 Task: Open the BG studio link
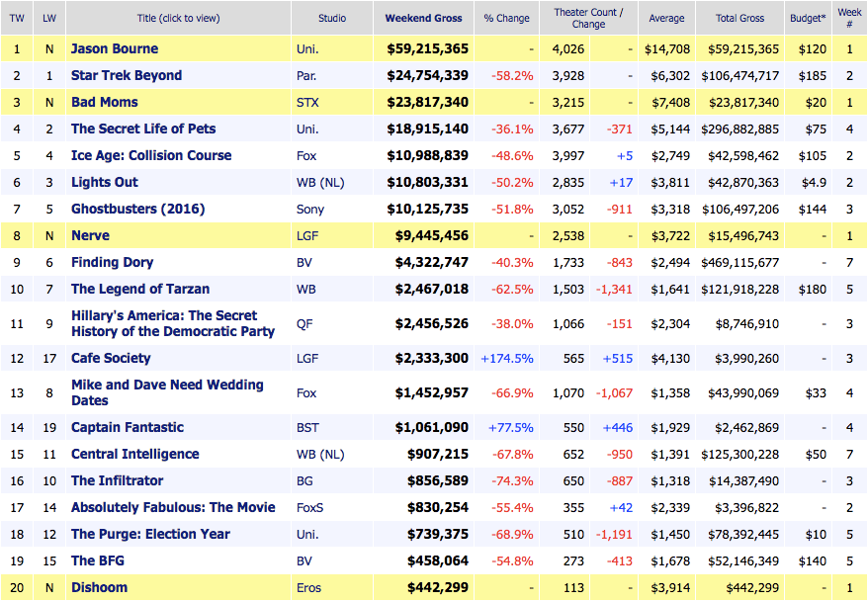[x=304, y=480]
